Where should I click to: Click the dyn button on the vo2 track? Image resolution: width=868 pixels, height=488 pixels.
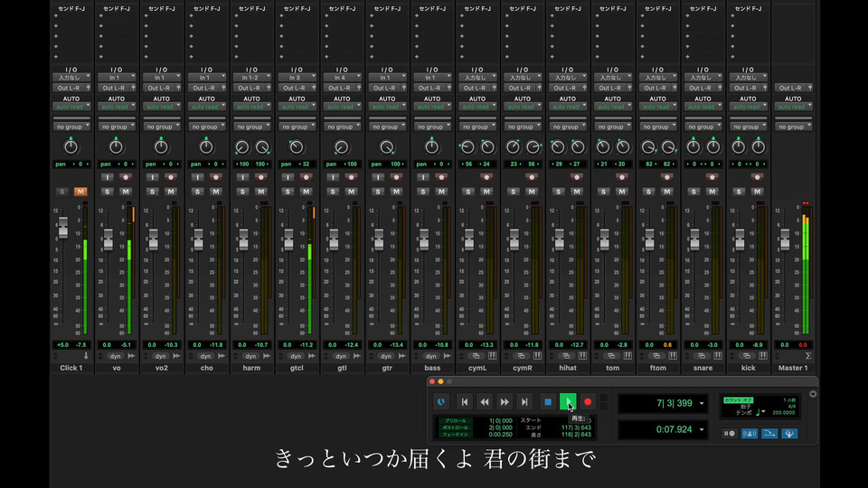click(x=161, y=357)
